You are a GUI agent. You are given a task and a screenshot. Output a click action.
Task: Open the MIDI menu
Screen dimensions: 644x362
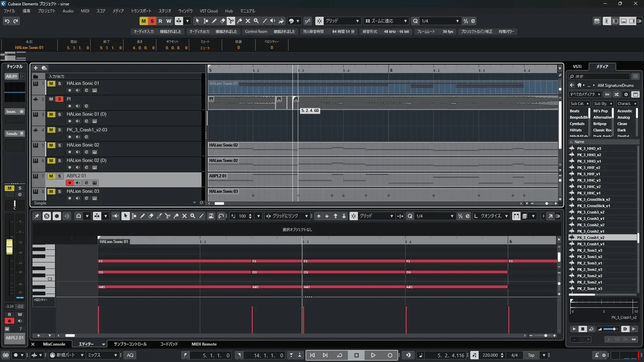click(x=85, y=11)
